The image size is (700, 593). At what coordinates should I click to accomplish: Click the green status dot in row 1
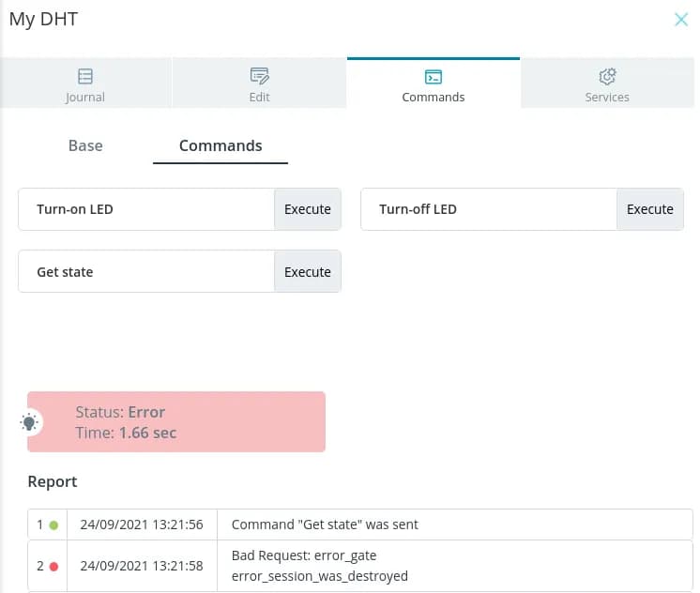(x=53, y=525)
